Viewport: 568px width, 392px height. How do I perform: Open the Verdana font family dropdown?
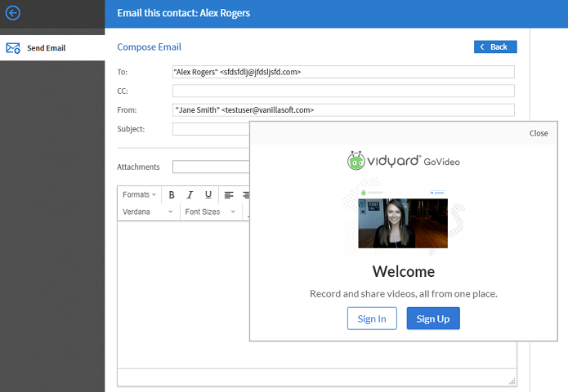(148, 212)
